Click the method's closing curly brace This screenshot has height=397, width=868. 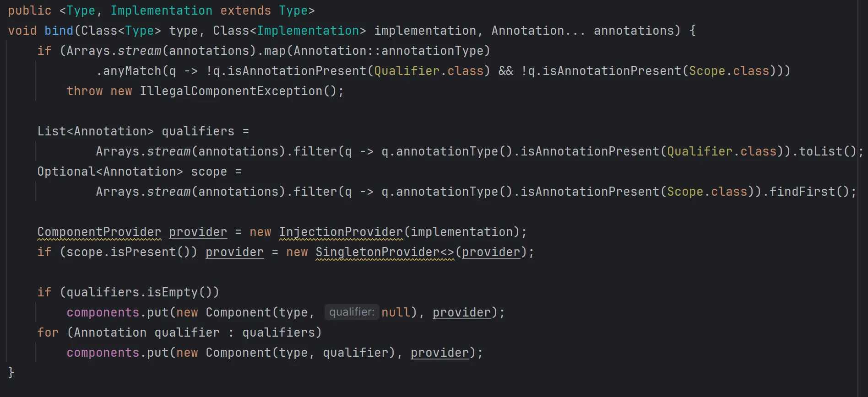(11, 372)
